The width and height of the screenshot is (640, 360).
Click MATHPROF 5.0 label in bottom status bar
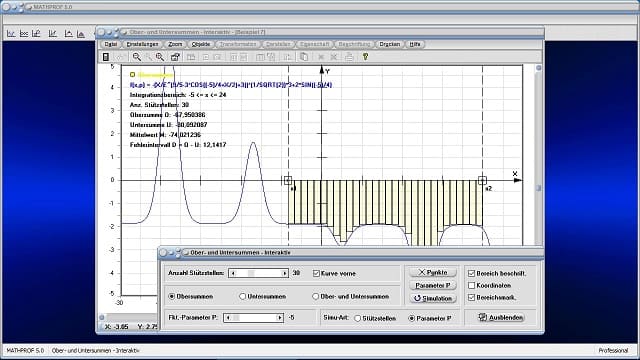point(25,351)
